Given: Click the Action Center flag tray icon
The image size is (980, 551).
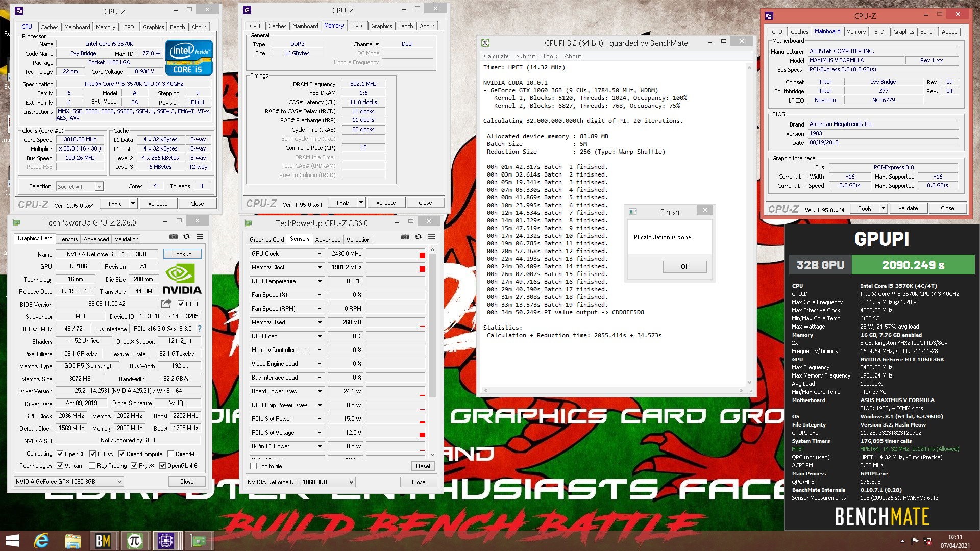Looking at the screenshot, I should [x=915, y=541].
